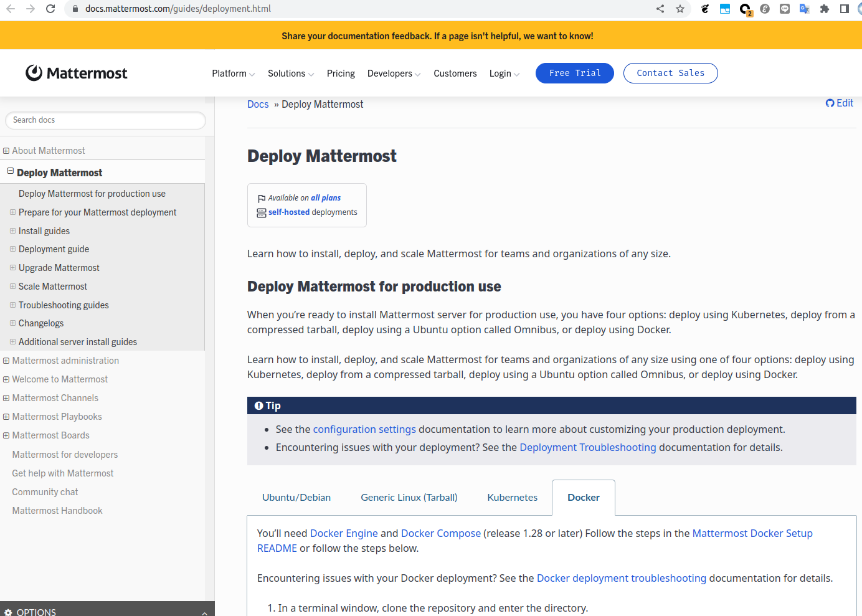
Task: Click the Free Trial button
Action: pyautogui.click(x=574, y=73)
